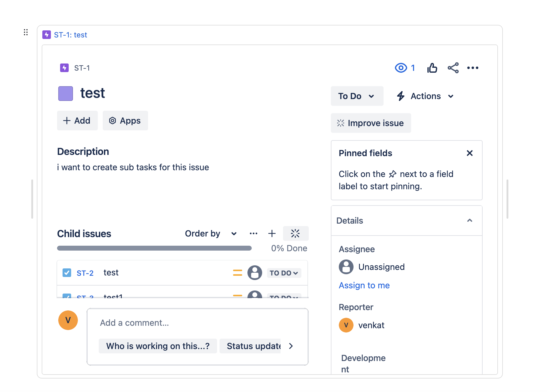Give the issue a thumbs-up vote
Screen dimensions: 547x392
432,68
